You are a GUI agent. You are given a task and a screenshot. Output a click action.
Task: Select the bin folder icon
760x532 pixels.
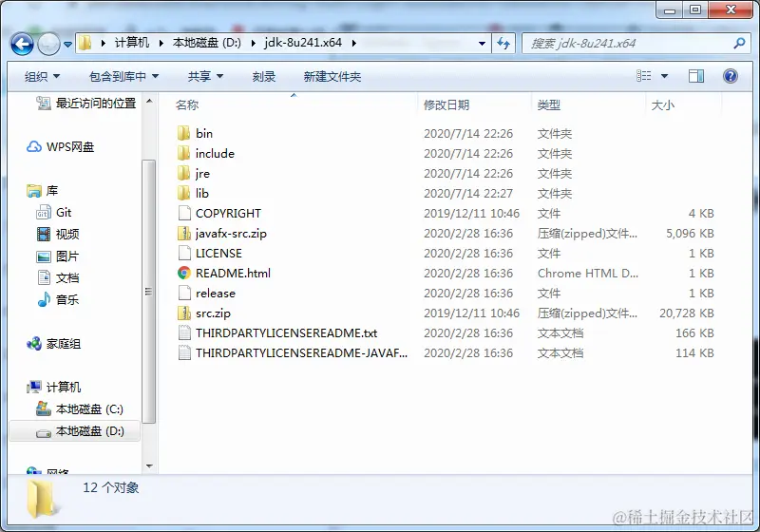[x=183, y=133]
